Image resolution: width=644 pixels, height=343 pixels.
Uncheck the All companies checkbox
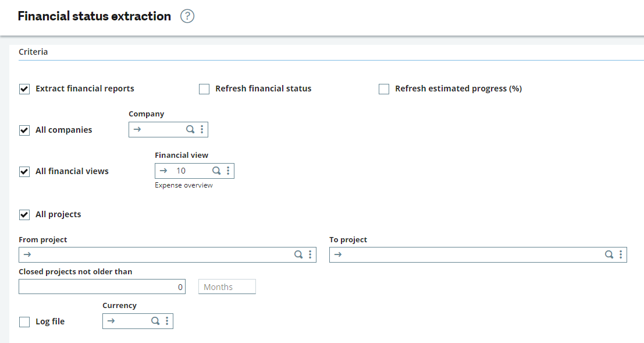(x=24, y=130)
